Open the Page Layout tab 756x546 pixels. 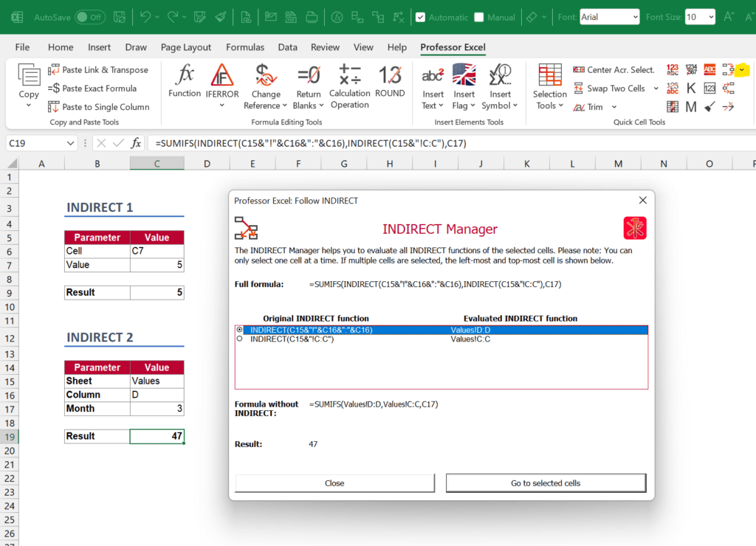[x=186, y=47]
